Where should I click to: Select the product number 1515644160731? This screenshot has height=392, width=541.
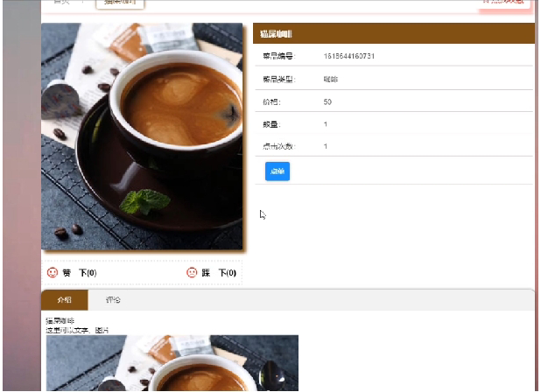[x=349, y=56]
